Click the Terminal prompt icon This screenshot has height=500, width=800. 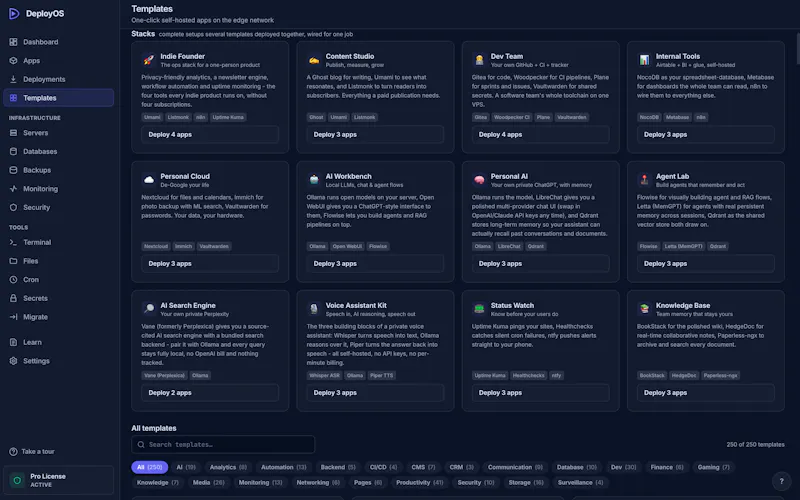(13, 242)
